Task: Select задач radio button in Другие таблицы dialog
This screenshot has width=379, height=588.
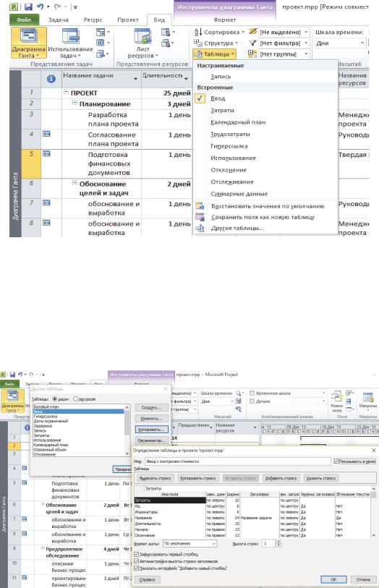Action: (55, 399)
